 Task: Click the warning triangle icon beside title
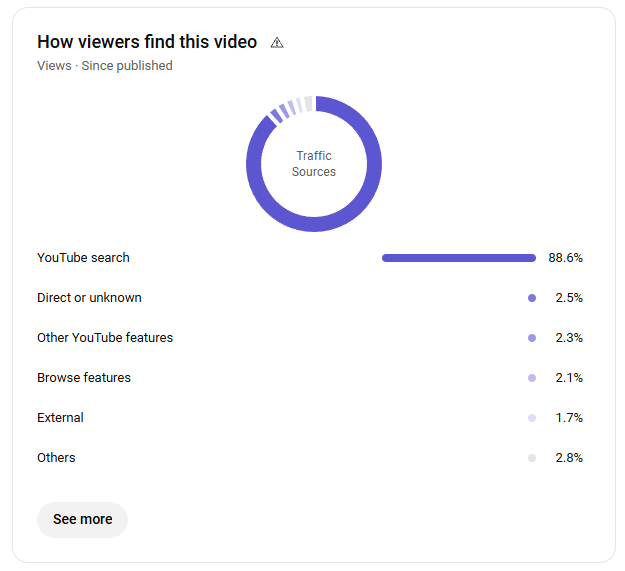[277, 42]
